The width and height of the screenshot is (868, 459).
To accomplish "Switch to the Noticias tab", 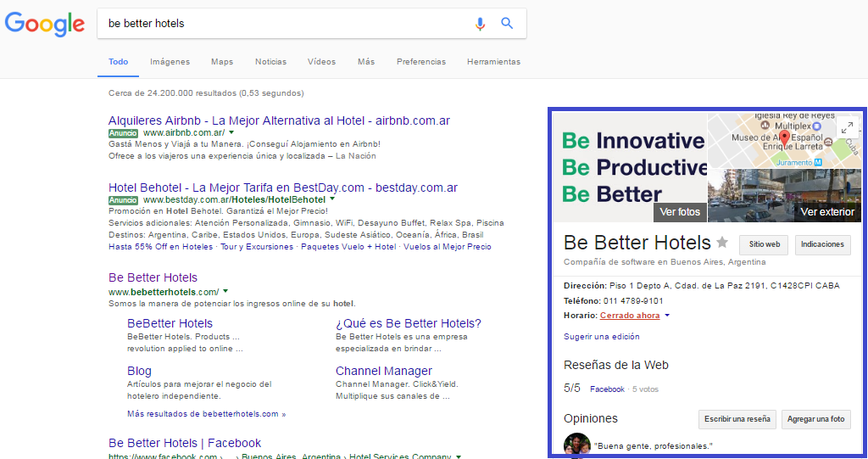I will (x=270, y=62).
